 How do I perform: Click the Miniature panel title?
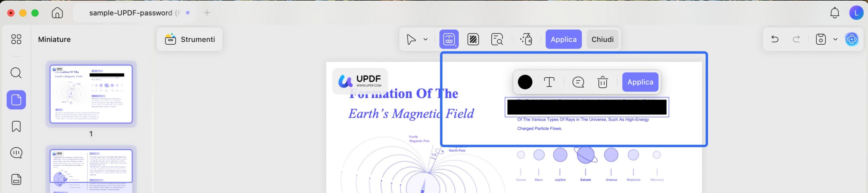coord(54,39)
